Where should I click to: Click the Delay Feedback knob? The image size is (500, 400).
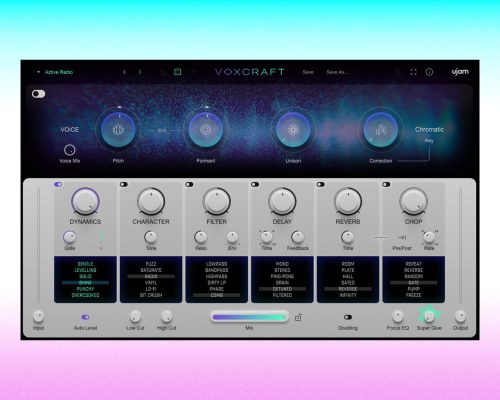pos(297,237)
